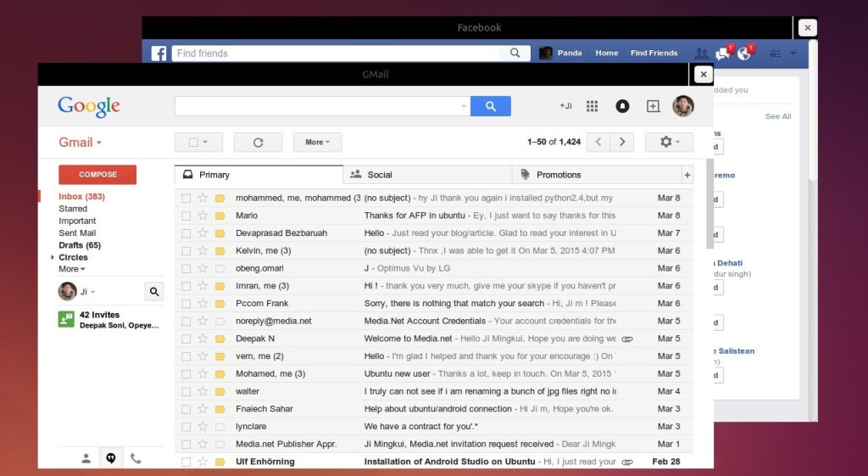Image resolution: width=868 pixels, height=476 pixels.
Task: Tick the checkbox for Imran, me (3) email
Action: click(186, 286)
